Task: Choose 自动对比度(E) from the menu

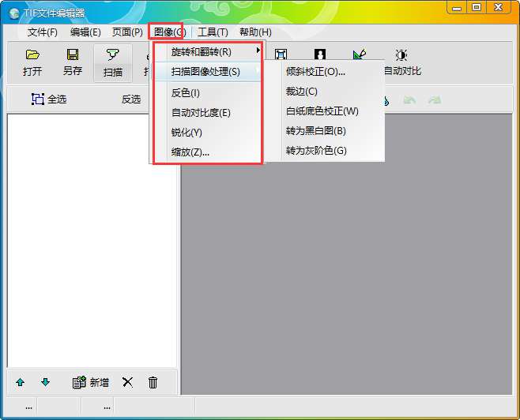Action: click(x=209, y=113)
